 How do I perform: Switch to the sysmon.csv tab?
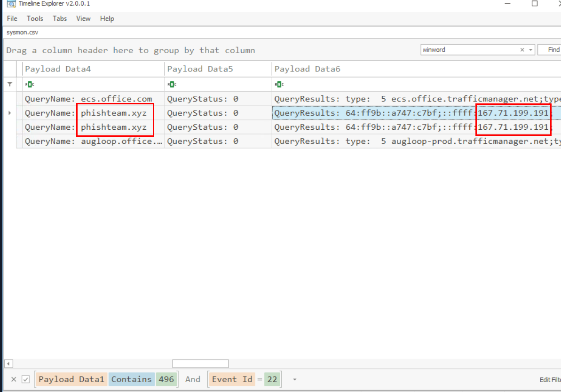22,33
